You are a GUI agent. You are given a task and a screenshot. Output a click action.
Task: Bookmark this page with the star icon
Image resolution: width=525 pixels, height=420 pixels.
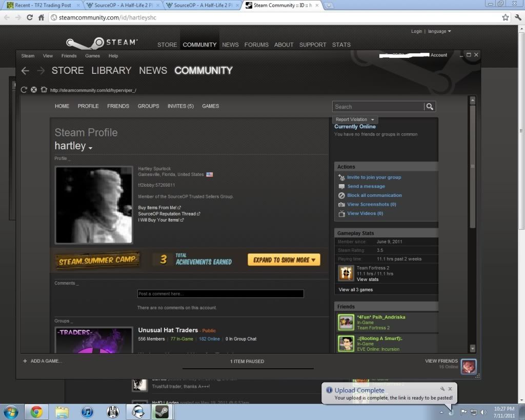coord(505,17)
